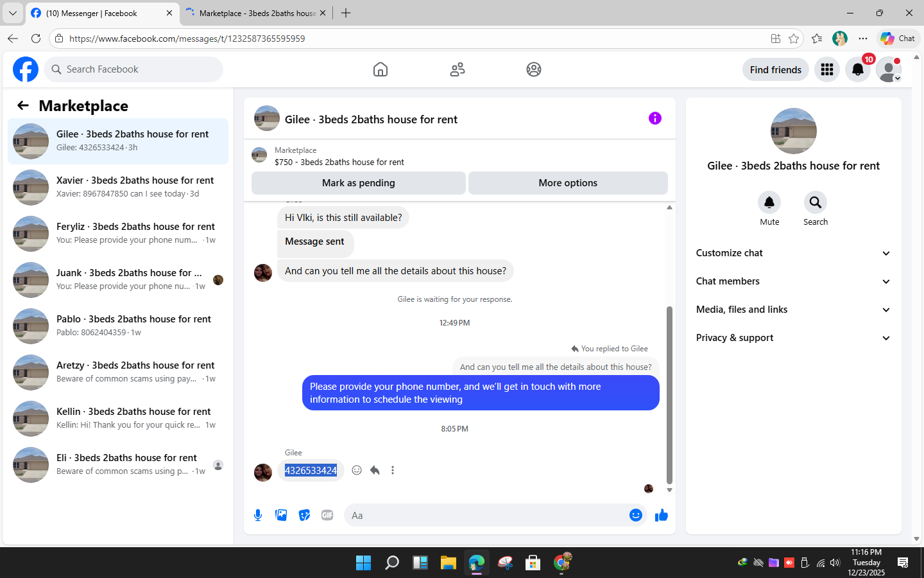Open the Eli conversation
The width and height of the screenshot is (924, 578).
(x=118, y=465)
